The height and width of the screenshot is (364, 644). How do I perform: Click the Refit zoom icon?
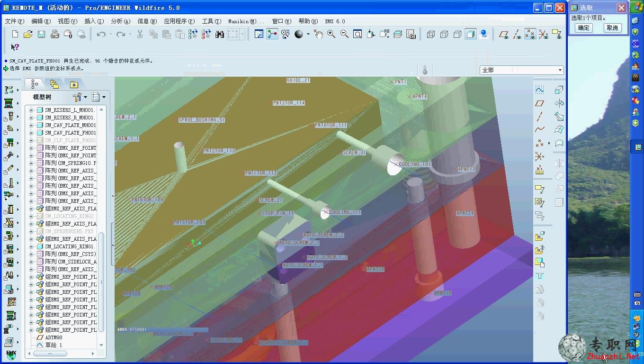coord(358,34)
